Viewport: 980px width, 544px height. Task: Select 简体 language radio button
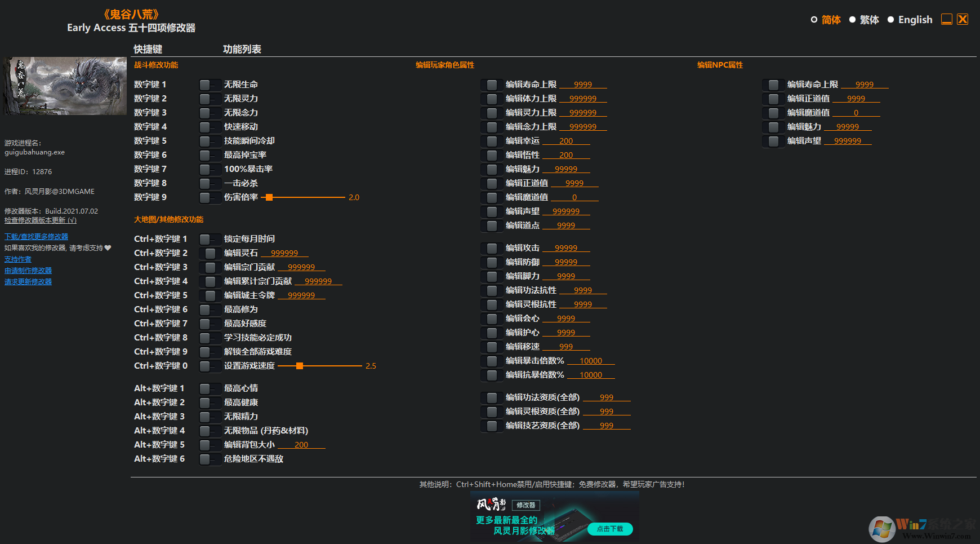click(814, 20)
